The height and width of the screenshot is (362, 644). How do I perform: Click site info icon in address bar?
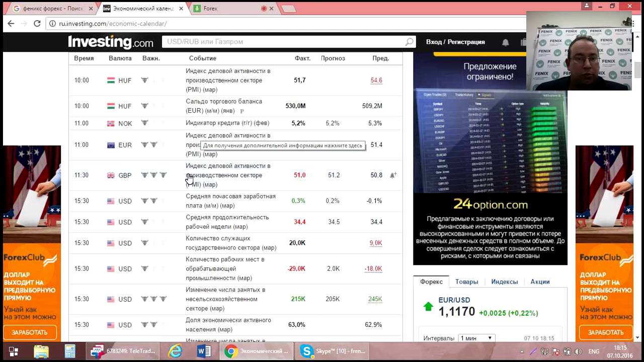[x=52, y=24]
